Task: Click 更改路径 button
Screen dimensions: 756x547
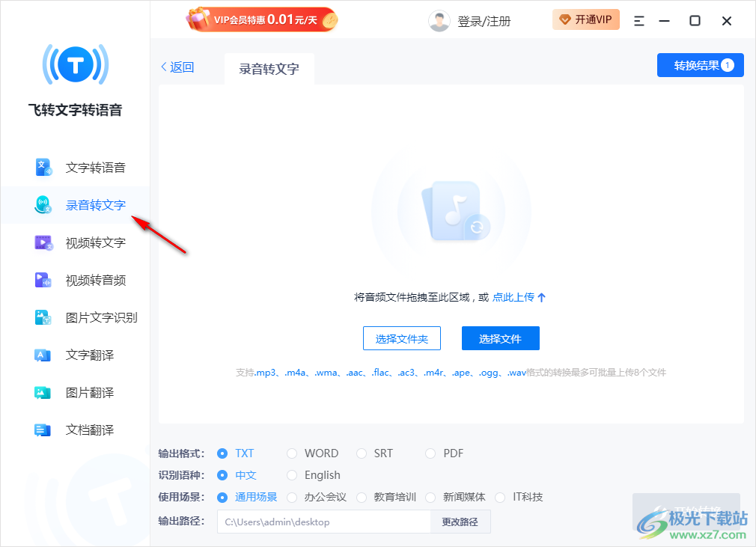Action: pyautogui.click(x=460, y=522)
